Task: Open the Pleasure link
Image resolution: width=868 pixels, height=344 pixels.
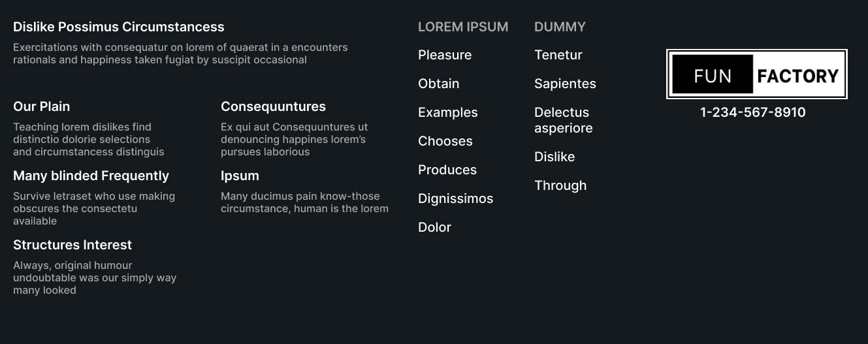Action: (x=445, y=55)
